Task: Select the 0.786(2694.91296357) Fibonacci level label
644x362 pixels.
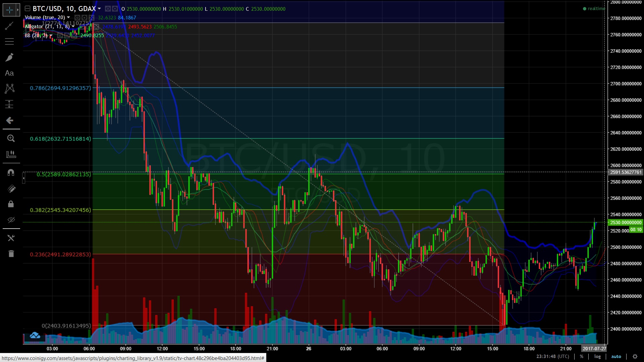Action: tap(60, 88)
